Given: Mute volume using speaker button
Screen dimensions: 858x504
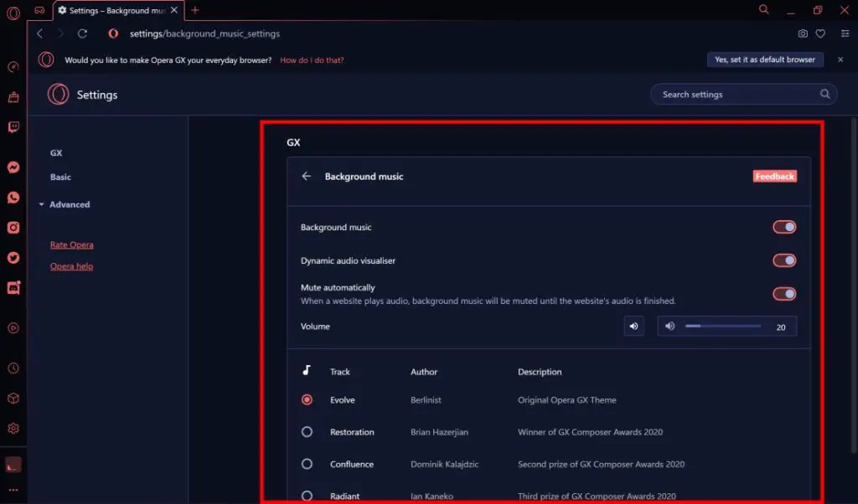Looking at the screenshot, I should tap(633, 327).
